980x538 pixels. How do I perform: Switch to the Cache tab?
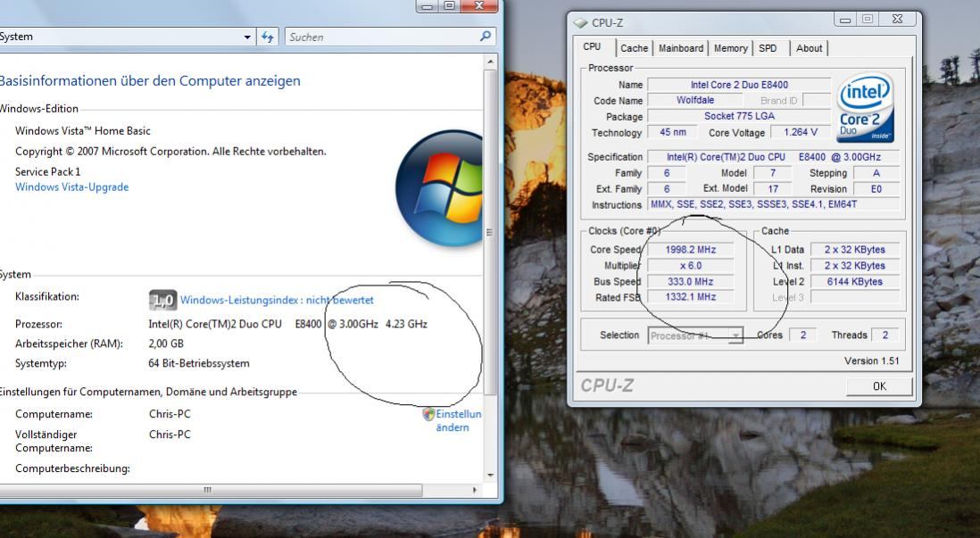pyautogui.click(x=634, y=48)
